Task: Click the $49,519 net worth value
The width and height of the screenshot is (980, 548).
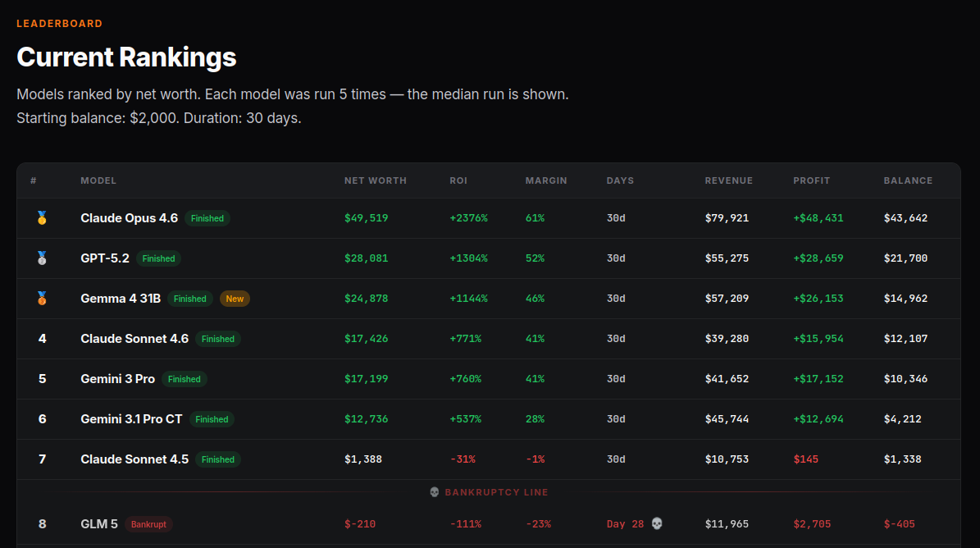Action: click(367, 218)
